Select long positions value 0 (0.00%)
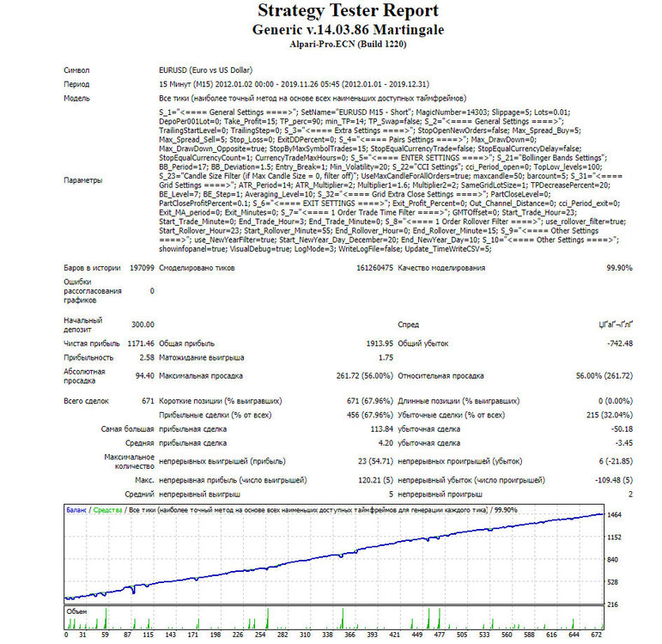 pyautogui.click(x=615, y=401)
